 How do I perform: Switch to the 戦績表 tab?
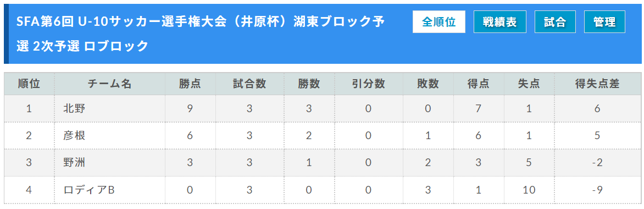tap(500, 22)
